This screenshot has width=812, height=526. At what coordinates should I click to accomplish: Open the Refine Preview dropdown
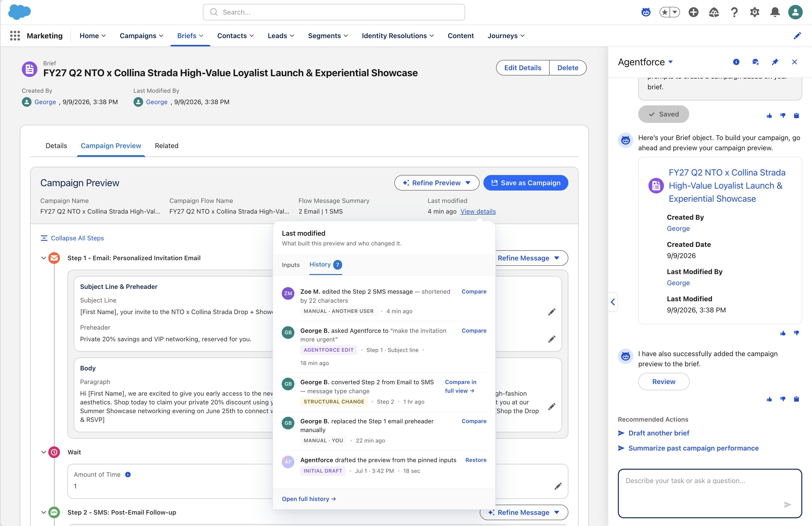(x=437, y=183)
